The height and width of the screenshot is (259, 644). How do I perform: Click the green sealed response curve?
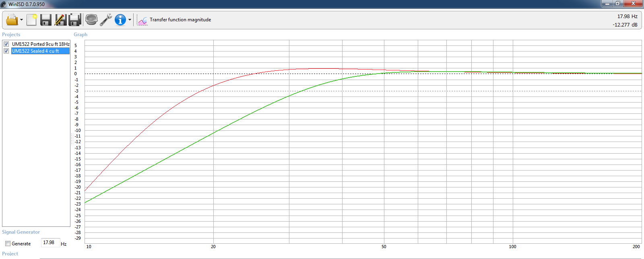tap(213, 133)
